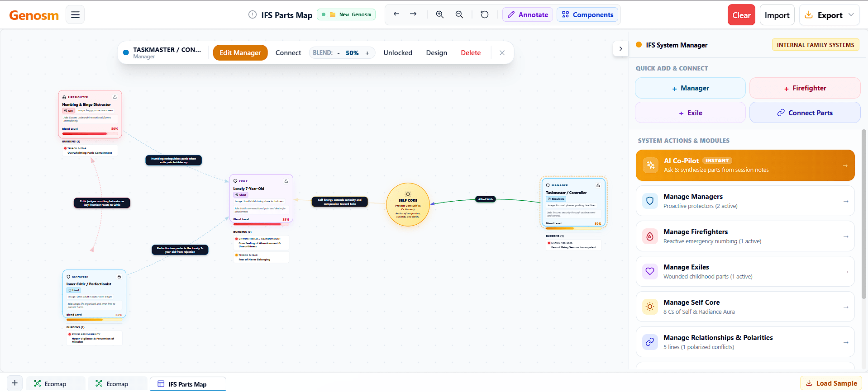The width and height of the screenshot is (868, 392).
Task: Click Load Sample button
Action: click(831, 383)
